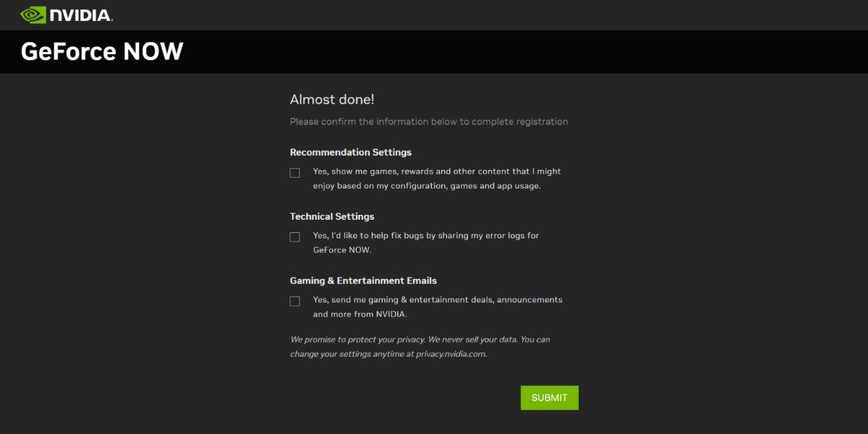The height and width of the screenshot is (434, 868).
Task: Select the Recommendation Settings heading
Action: click(351, 152)
